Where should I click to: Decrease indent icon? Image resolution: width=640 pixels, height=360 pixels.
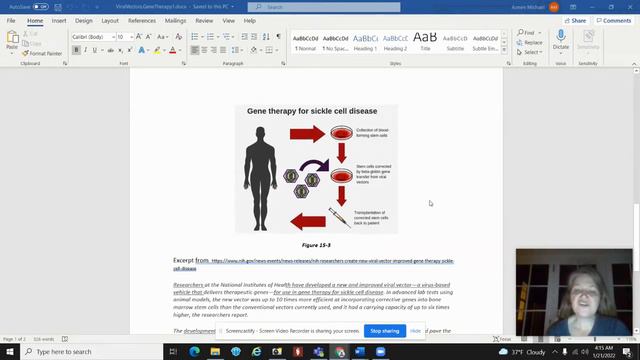click(244, 37)
